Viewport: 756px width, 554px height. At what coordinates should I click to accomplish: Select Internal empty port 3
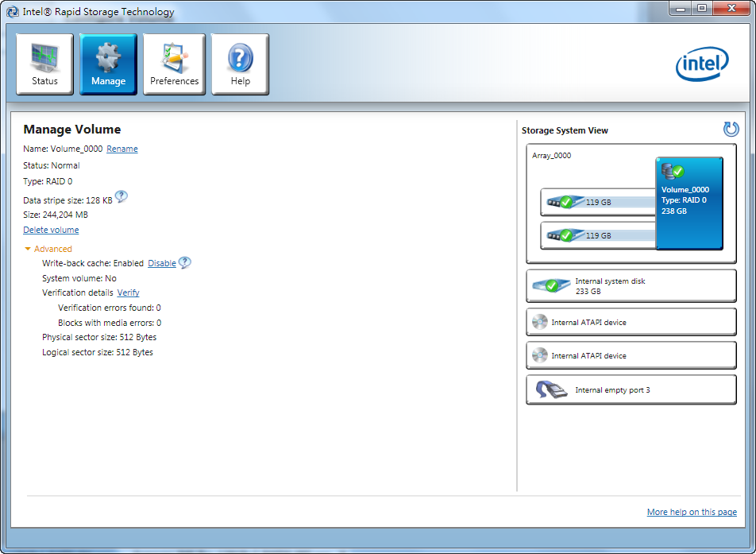(x=631, y=390)
